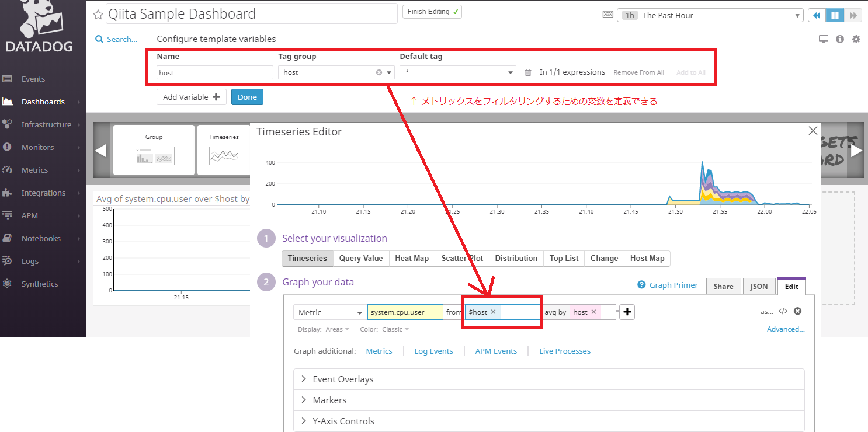Screen dimensions: 868x432
Task: Open the Graph Primer link
Action: [673, 285]
